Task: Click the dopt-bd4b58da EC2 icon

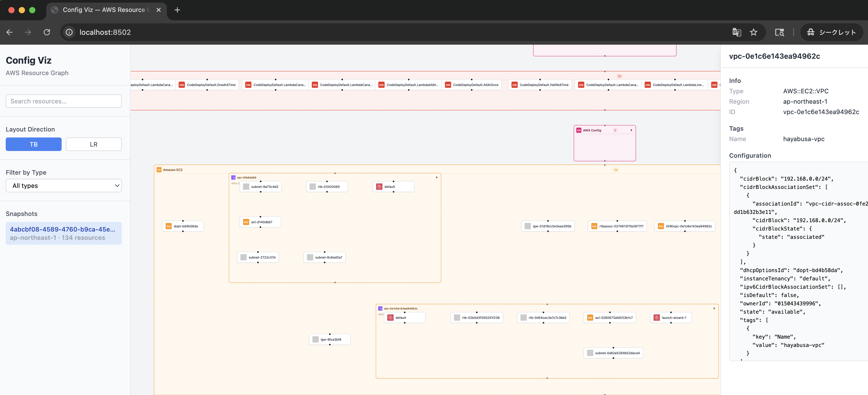Action: (x=169, y=226)
